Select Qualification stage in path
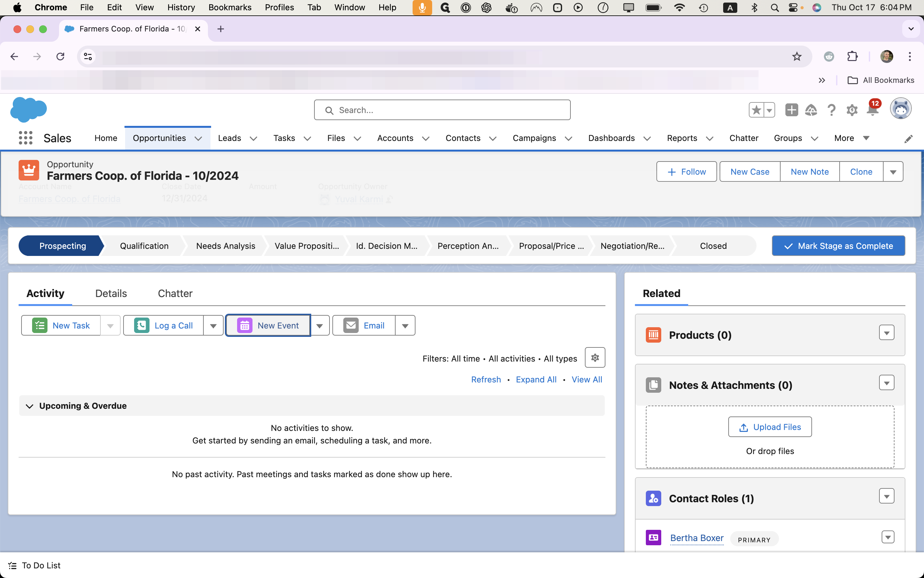 pyautogui.click(x=144, y=246)
